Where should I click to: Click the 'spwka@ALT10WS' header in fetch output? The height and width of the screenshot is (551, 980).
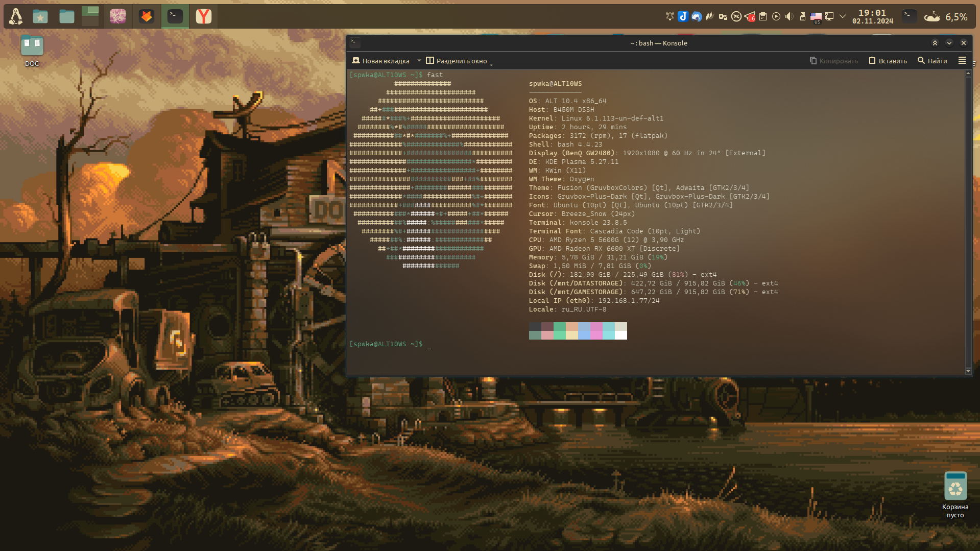[555, 84]
